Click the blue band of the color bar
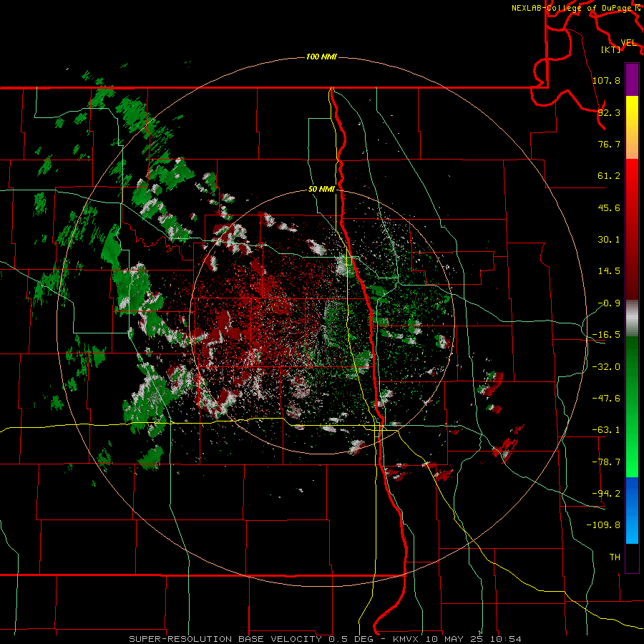The width and height of the screenshot is (644, 644). pos(632,510)
